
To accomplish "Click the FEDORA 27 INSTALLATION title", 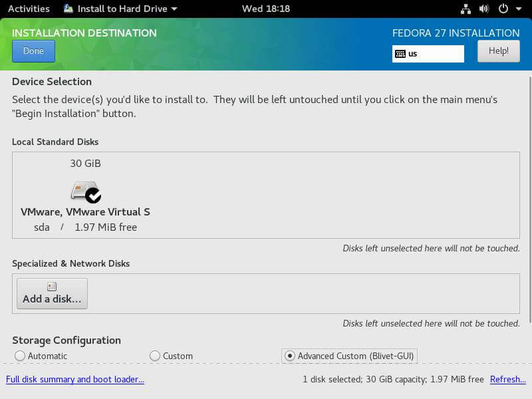I will [x=456, y=33].
